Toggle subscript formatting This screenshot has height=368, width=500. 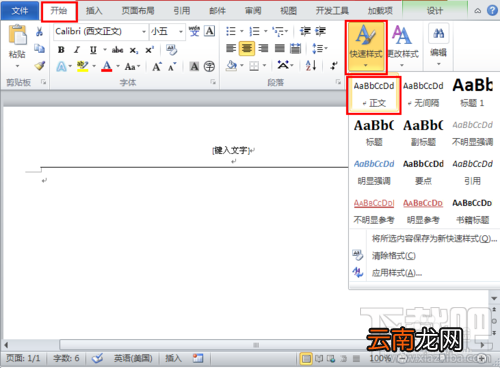tap(133, 50)
